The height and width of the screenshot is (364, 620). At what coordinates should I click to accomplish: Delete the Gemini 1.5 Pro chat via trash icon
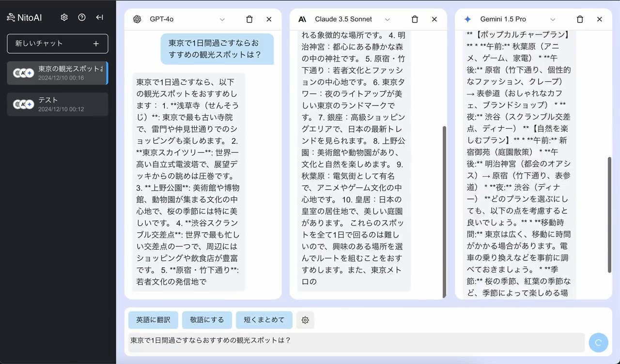tap(580, 19)
